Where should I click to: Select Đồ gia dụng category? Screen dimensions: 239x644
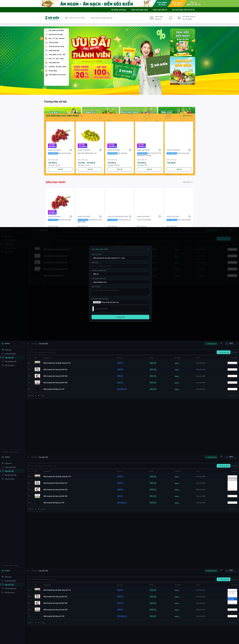(53, 71)
